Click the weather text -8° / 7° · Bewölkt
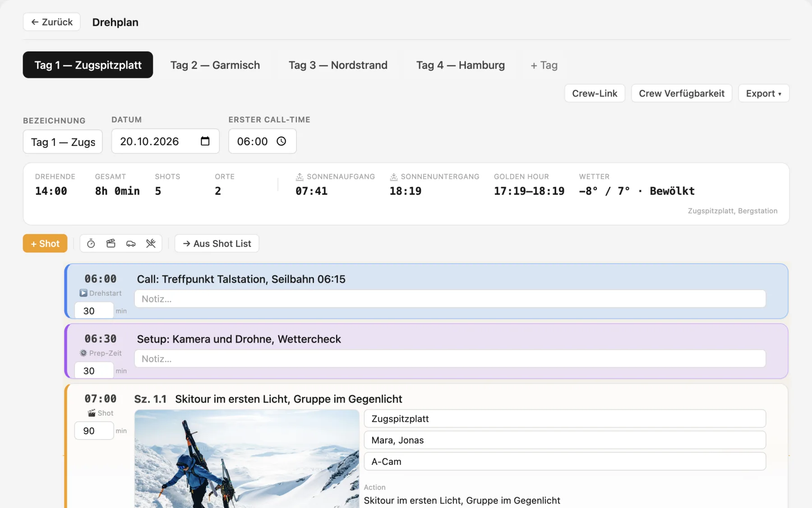812x508 pixels. tap(637, 191)
